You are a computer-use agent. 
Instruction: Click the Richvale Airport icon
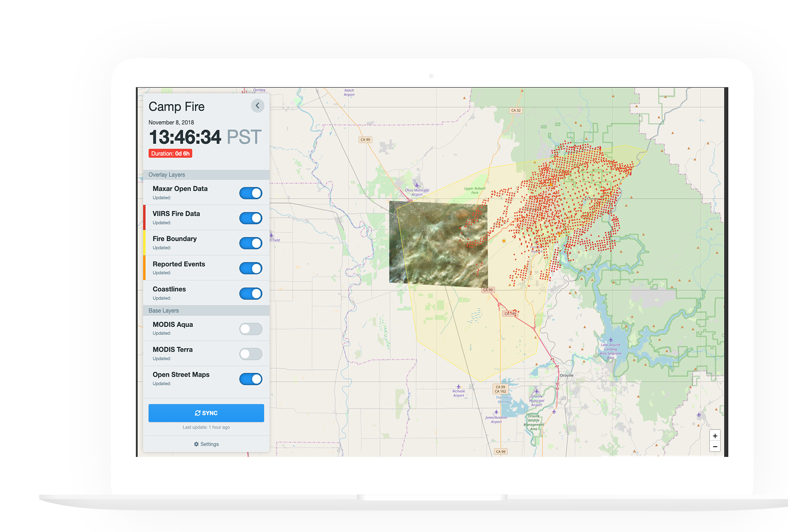458,387
